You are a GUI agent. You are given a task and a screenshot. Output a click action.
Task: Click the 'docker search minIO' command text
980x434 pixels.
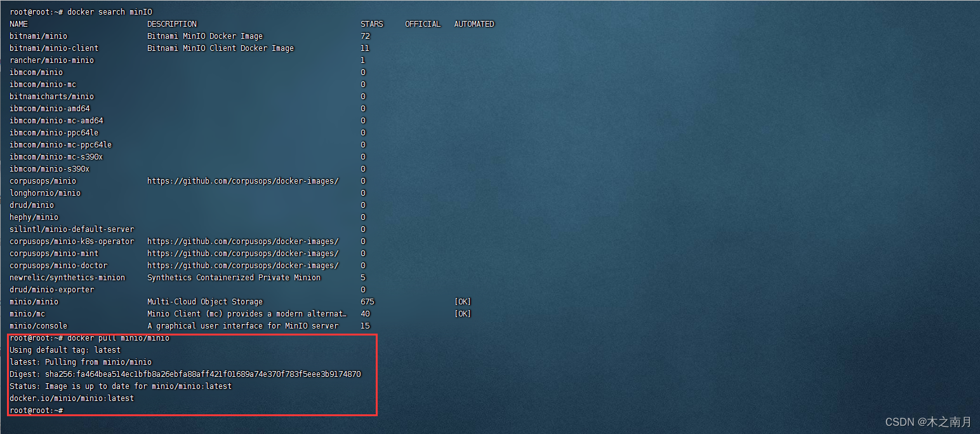[110, 12]
